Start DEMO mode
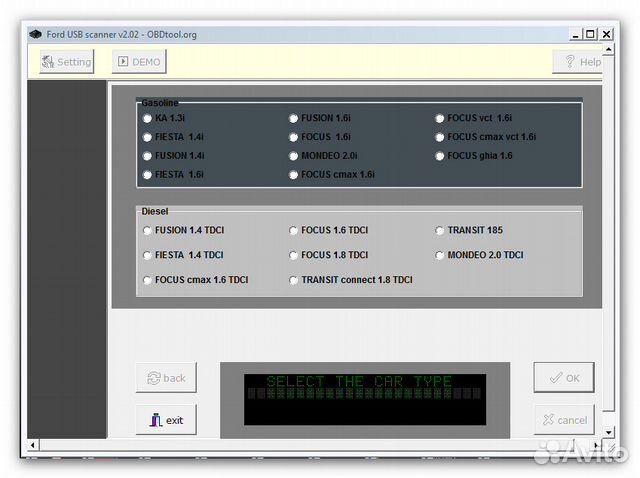This screenshot has height=478, width=640. pyautogui.click(x=139, y=62)
